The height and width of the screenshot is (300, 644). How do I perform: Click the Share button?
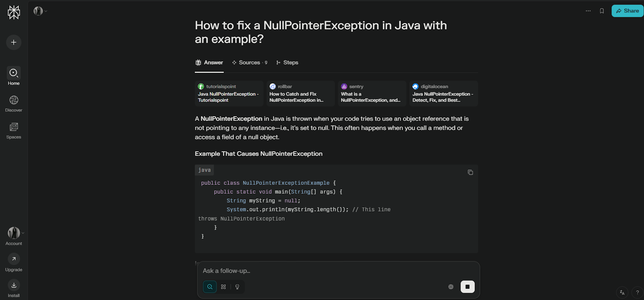(x=627, y=11)
